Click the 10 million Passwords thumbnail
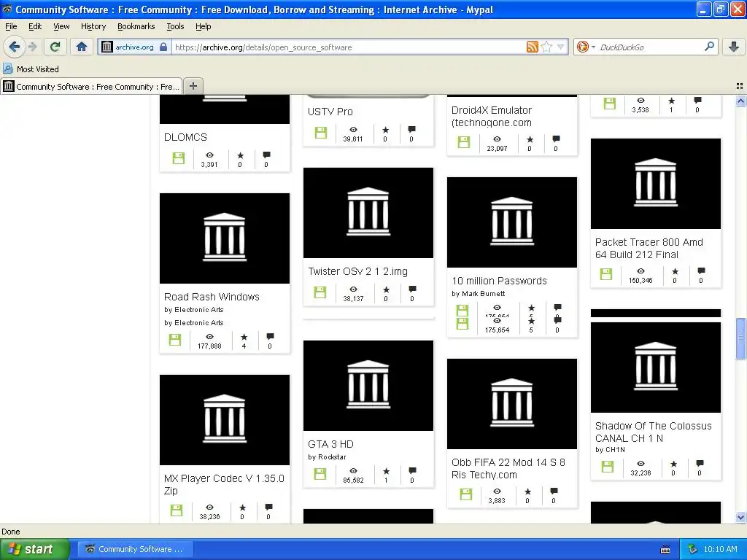The width and height of the screenshot is (747, 560). pos(511,222)
